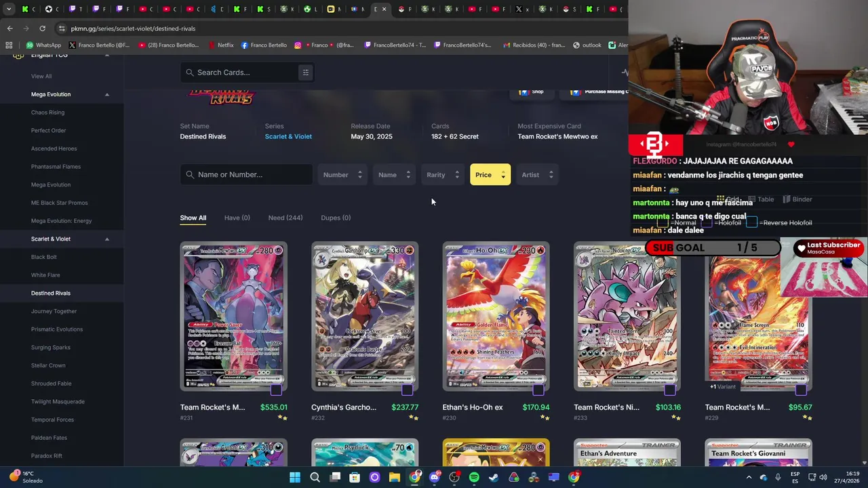Open Task View on the taskbar
The image size is (868, 488).
[x=335, y=477]
